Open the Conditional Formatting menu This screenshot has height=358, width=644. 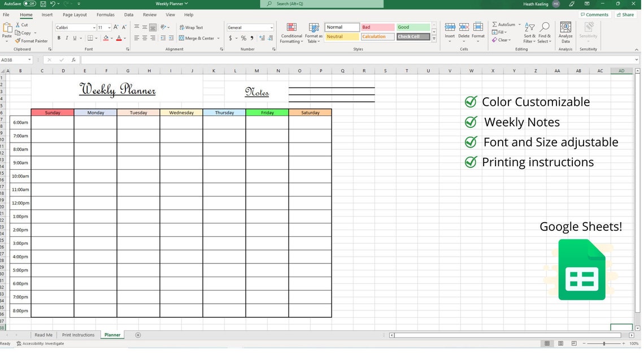291,33
